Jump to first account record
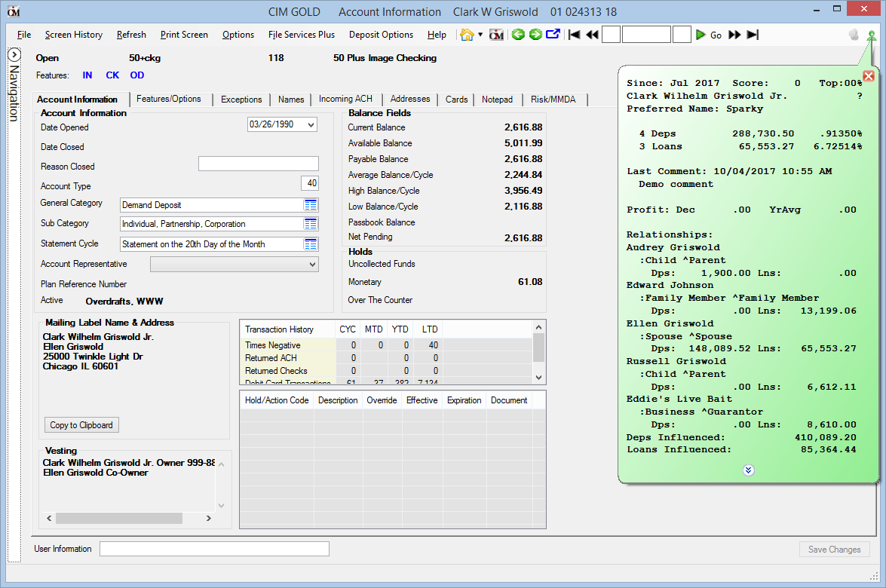This screenshot has width=886, height=588. (574, 35)
